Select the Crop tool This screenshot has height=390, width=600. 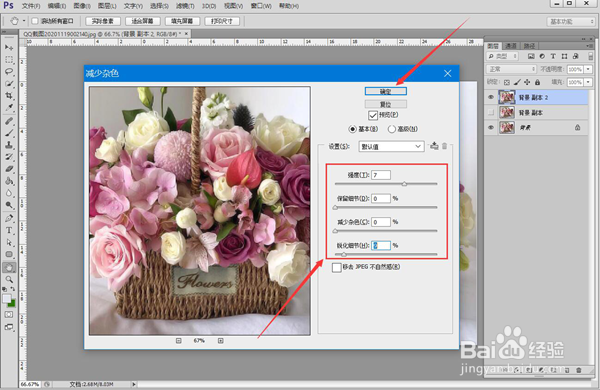point(9,95)
